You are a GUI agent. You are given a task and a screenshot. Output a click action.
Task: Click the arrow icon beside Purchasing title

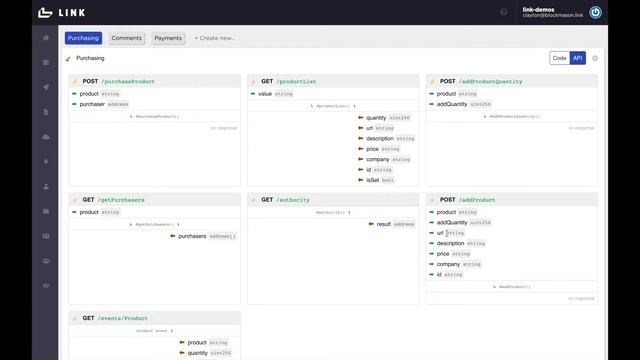tap(68, 59)
